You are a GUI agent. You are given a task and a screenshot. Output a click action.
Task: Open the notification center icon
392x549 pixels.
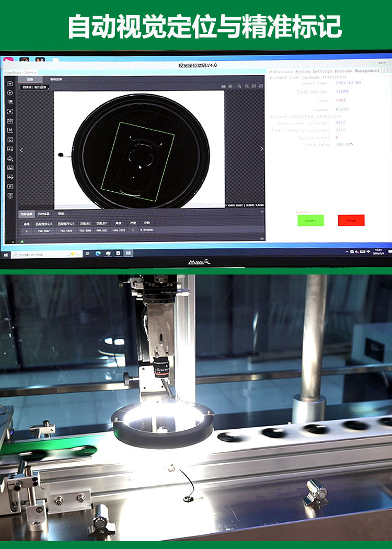pos(390,251)
